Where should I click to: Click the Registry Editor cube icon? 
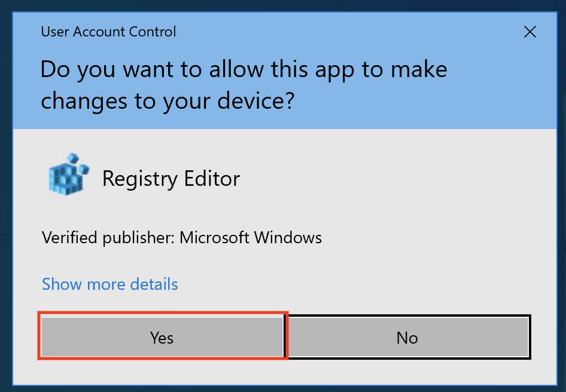[x=69, y=174]
